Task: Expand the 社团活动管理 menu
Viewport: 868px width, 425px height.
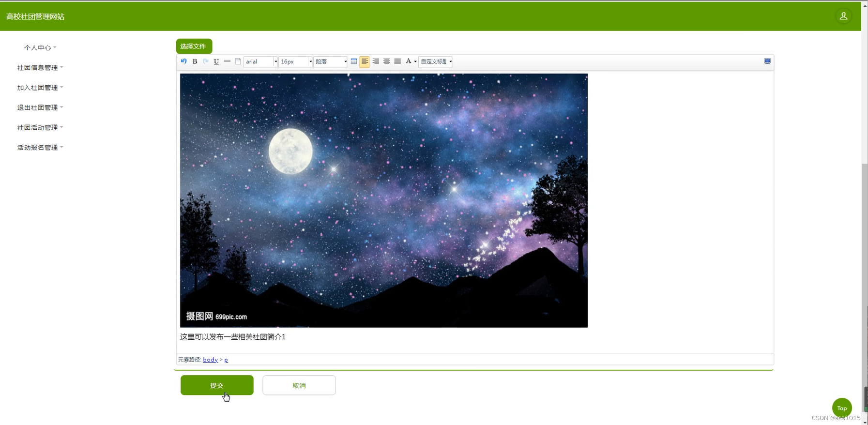Action: click(40, 127)
